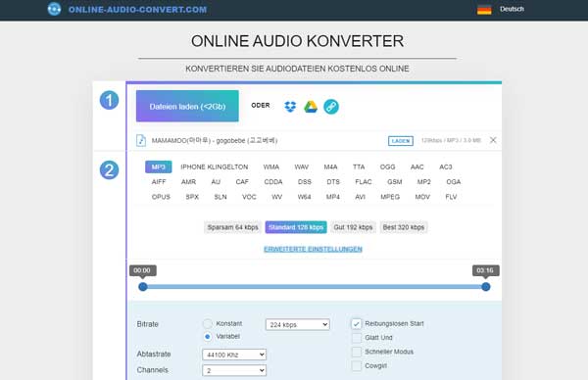Viewport: 588px width, 380px height.
Task: Click the trim start slider handle
Action: click(x=143, y=287)
